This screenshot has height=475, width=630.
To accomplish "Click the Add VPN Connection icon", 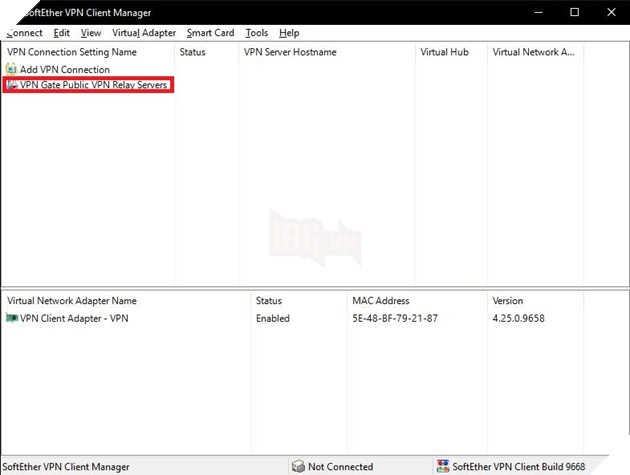I will coord(11,69).
